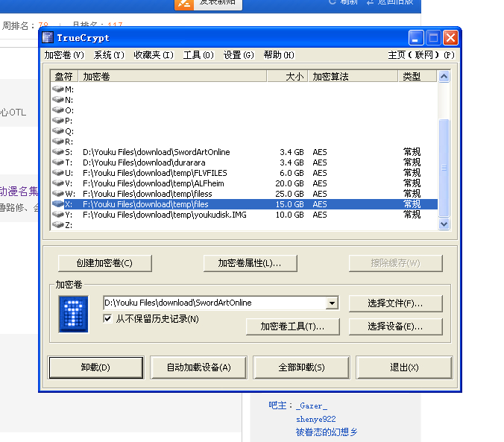Select the P: drive slot icon

tap(58, 120)
